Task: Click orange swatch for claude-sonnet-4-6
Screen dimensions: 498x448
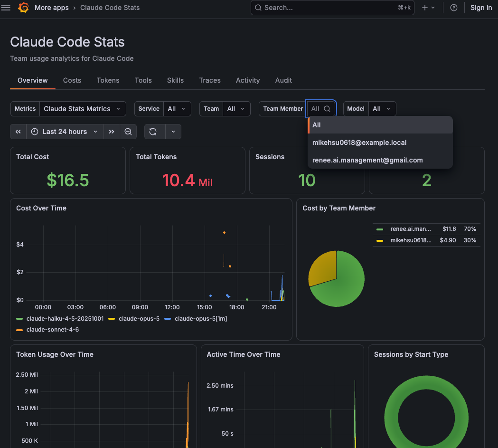Action: coord(19,330)
